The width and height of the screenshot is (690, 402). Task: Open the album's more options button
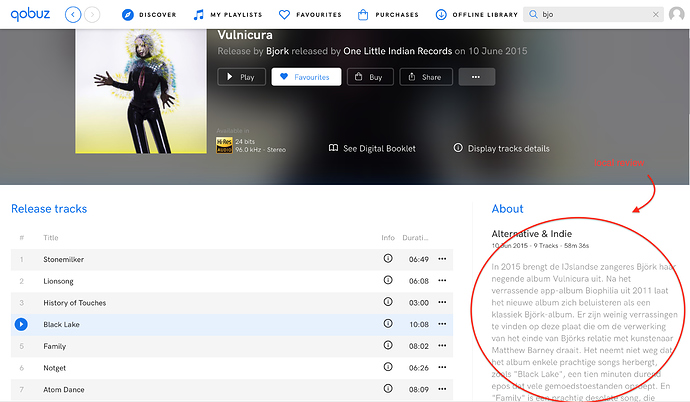click(x=477, y=77)
